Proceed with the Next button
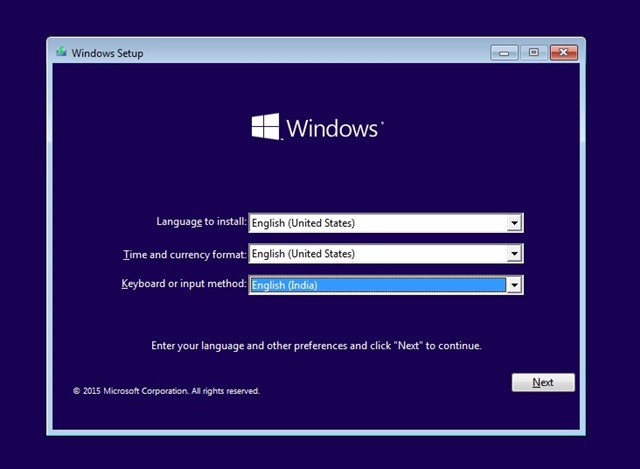640x469 pixels. click(x=543, y=382)
